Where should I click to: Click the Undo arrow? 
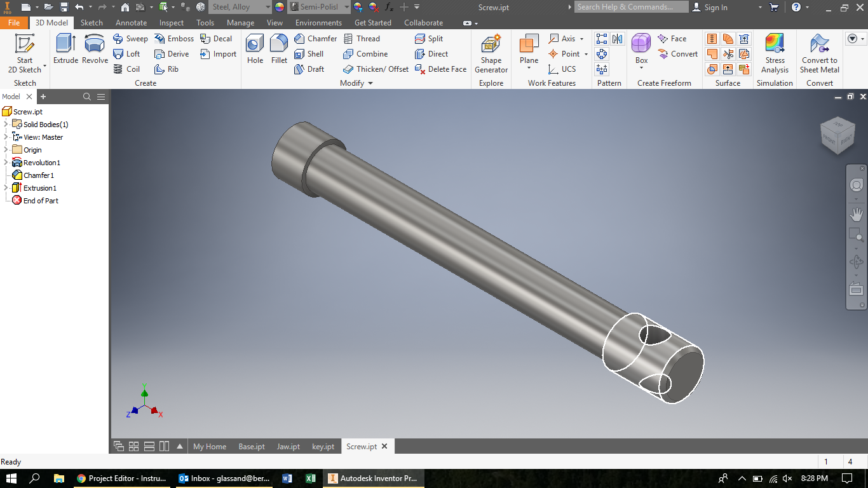pyautogui.click(x=79, y=7)
